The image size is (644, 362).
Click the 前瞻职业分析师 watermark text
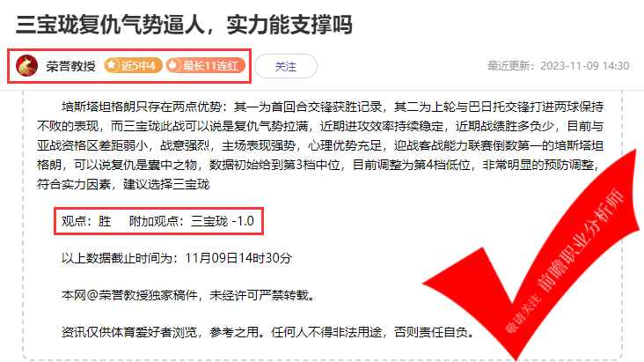(580, 240)
